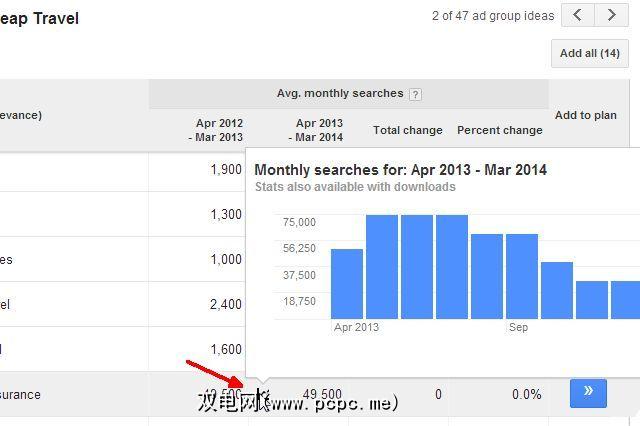The image size is (640, 426).
Task: Sort by Apr 2013 - Mar 2014 column
Action: click(x=316, y=130)
